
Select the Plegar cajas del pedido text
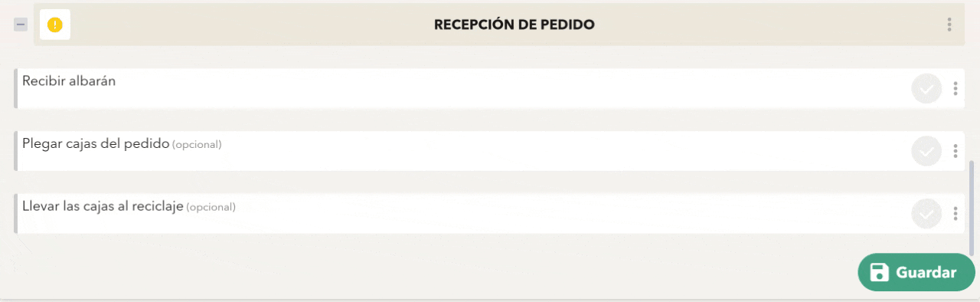tap(96, 143)
